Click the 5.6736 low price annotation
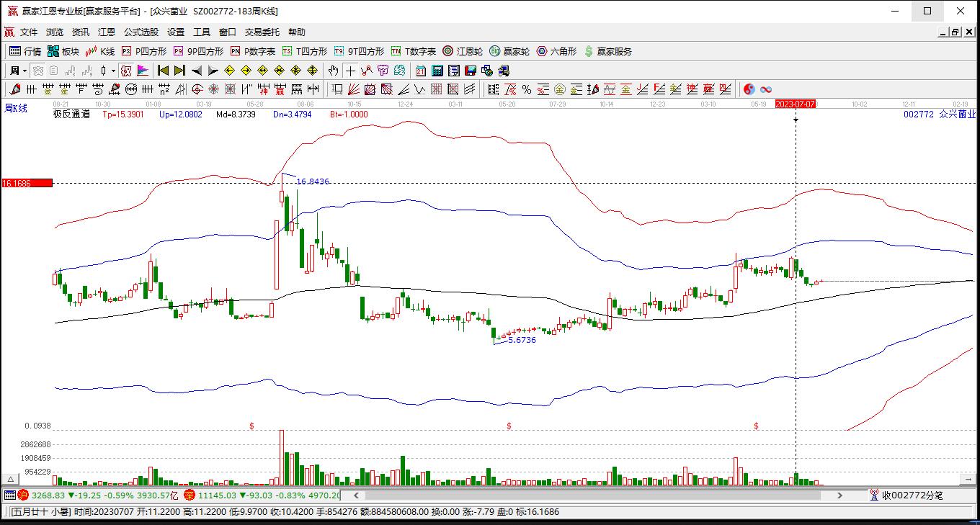980x525 pixels. coord(522,340)
